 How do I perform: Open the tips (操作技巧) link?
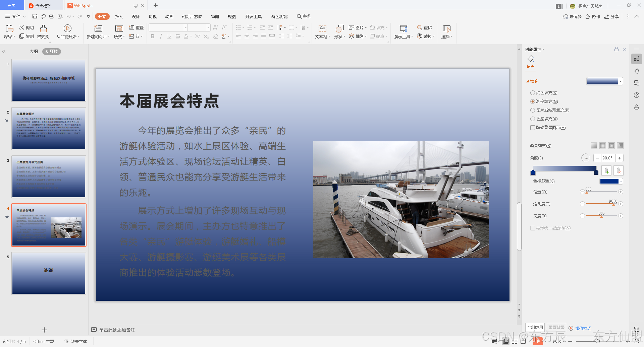coord(580,328)
